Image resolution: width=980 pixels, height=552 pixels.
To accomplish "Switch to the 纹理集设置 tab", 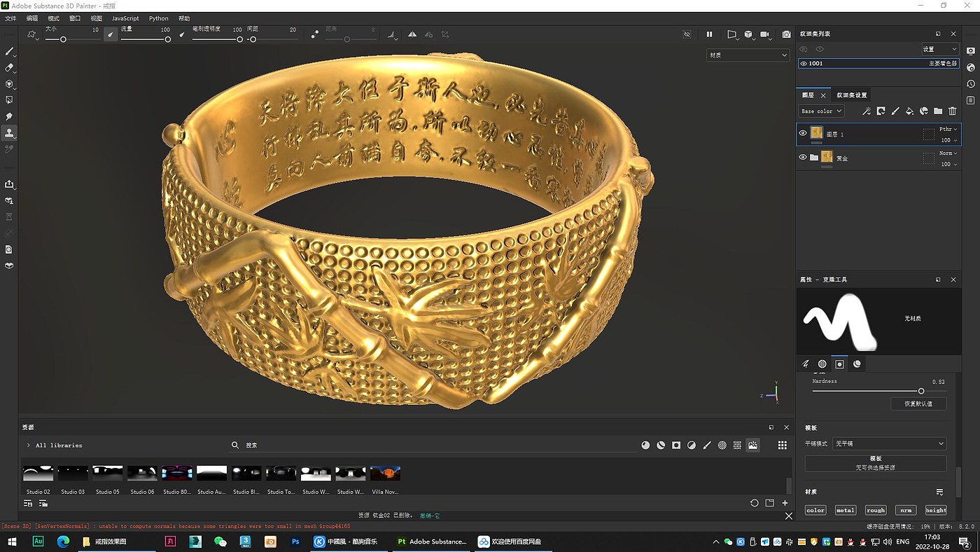I will click(851, 95).
